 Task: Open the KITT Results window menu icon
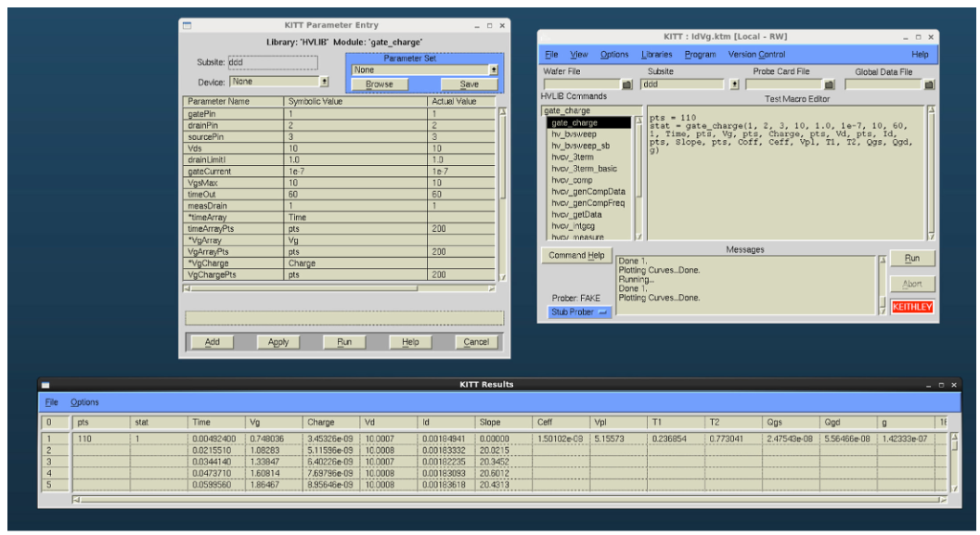pos(45,384)
